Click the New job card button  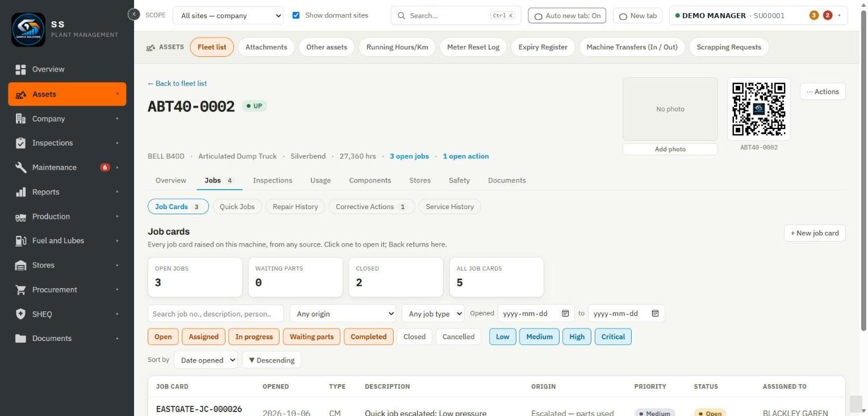(x=815, y=233)
